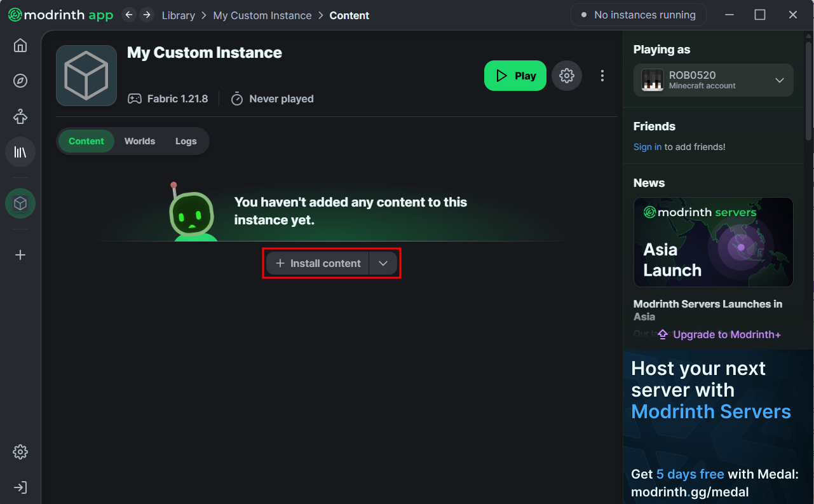
Task: Click My Custom Instance breadcrumb
Action: pos(262,15)
